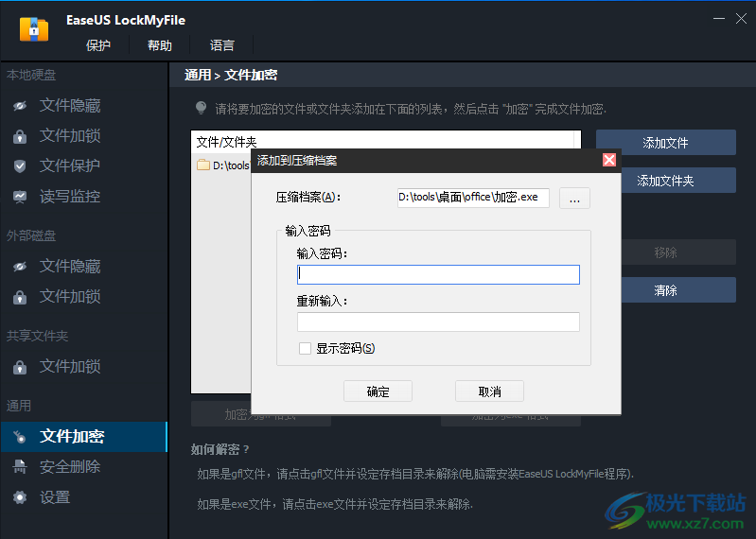Image resolution: width=756 pixels, height=539 pixels.
Task: Open 读写监控 in sidebar
Action: pyautogui.click(x=84, y=196)
